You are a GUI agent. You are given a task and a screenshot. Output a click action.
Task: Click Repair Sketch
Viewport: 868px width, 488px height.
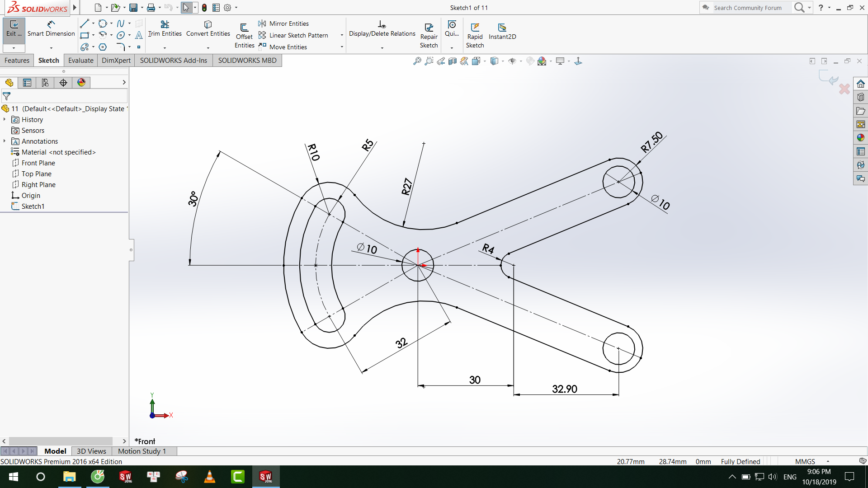pos(429,36)
